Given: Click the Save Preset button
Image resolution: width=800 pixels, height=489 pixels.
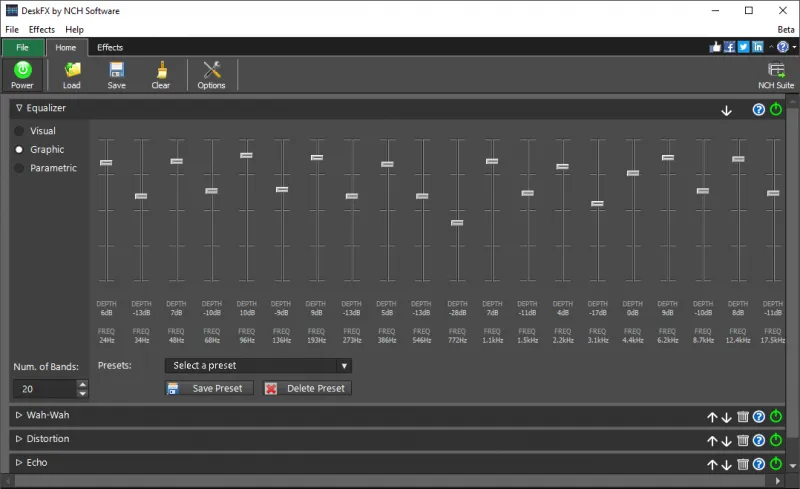Looking at the screenshot, I should (209, 388).
